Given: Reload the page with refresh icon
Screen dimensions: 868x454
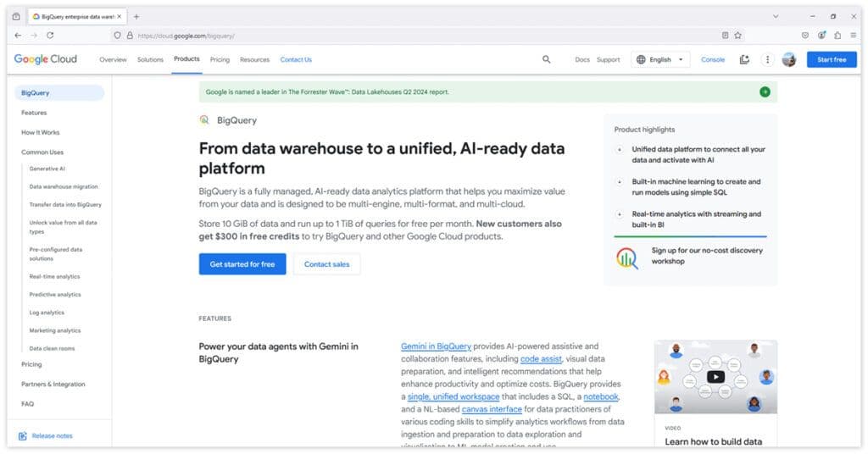Looking at the screenshot, I should [50, 36].
